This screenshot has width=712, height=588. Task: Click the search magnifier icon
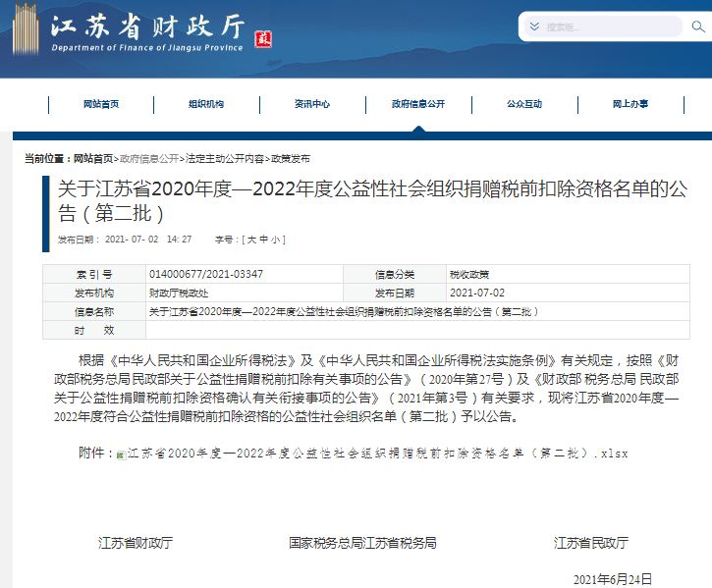(698, 27)
